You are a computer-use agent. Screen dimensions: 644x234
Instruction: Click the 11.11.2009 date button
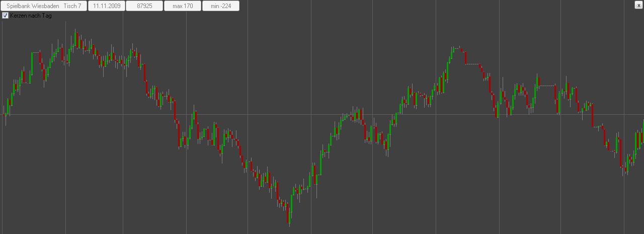[107, 6]
